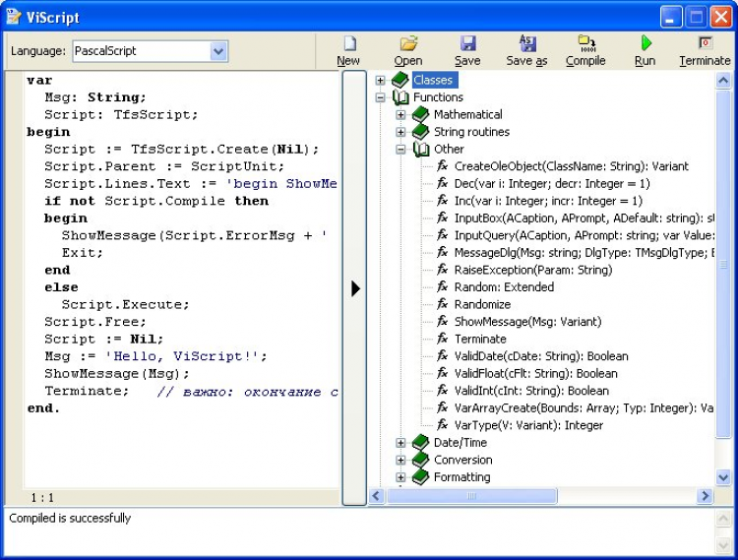738x560 pixels.
Task: Click the fx icon beside InputBox
Action: coord(443,218)
